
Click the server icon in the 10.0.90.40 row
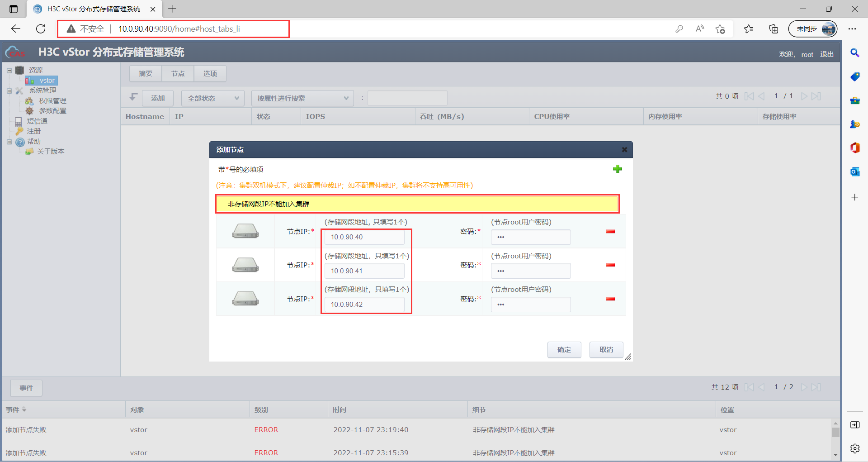click(245, 231)
